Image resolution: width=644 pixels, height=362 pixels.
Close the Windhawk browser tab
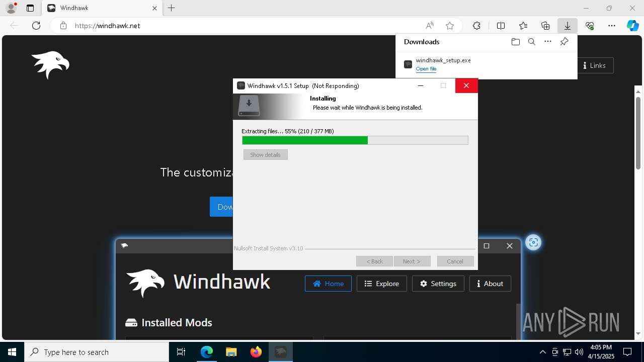click(x=155, y=8)
